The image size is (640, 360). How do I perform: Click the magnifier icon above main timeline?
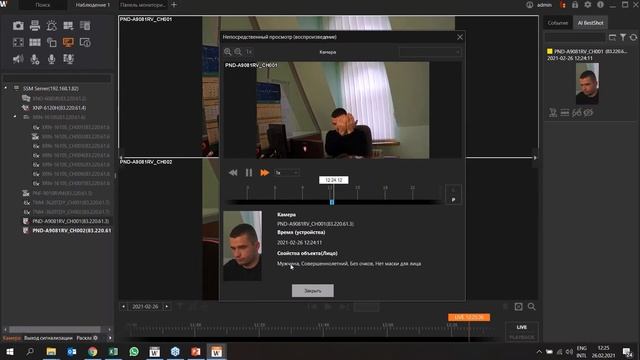[531, 307]
